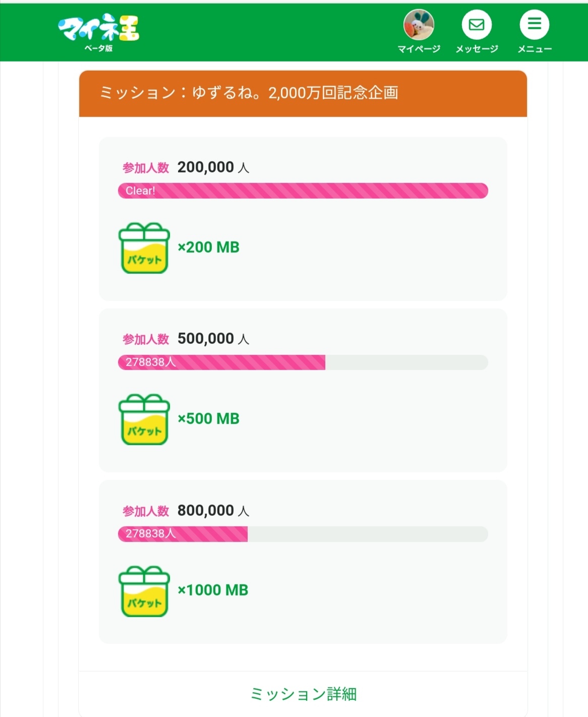Click the メニュー text label
The width and height of the screenshot is (588, 717).
(535, 49)
